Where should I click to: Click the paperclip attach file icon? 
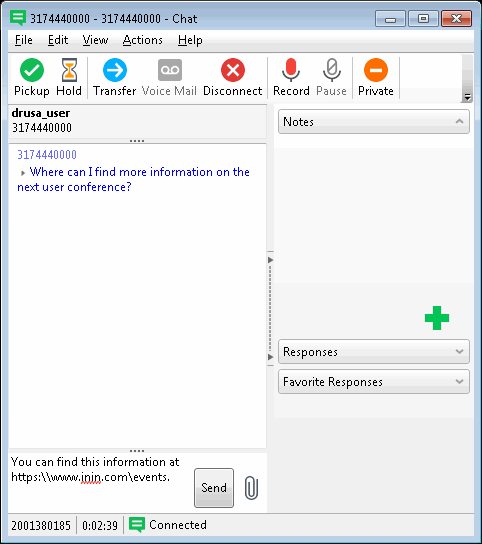251,488
